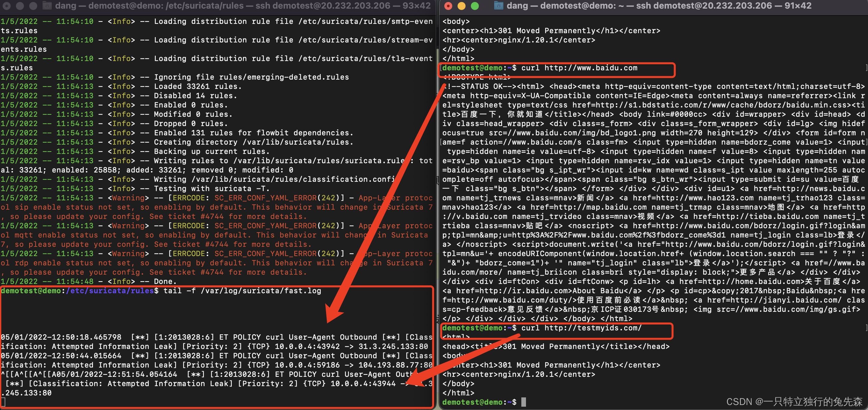
Task: Zoom the inactive left terminal window
Action: pyautogui.click(x=33, y=6)
